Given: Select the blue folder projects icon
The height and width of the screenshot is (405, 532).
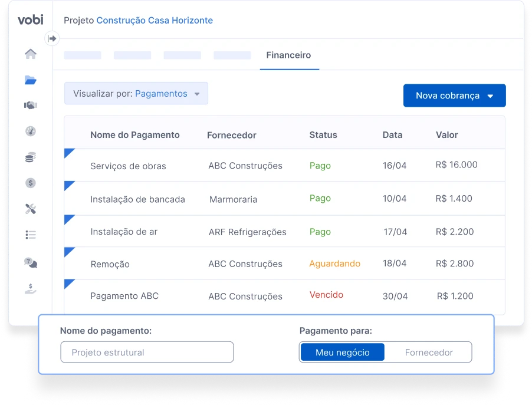Looking at the screenshot, I should pos(31,80).
